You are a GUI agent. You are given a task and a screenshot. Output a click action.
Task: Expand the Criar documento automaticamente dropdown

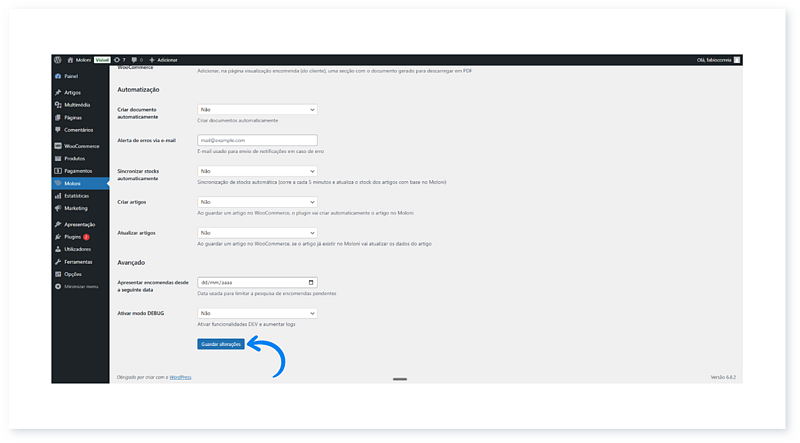[x=257, y=109]
